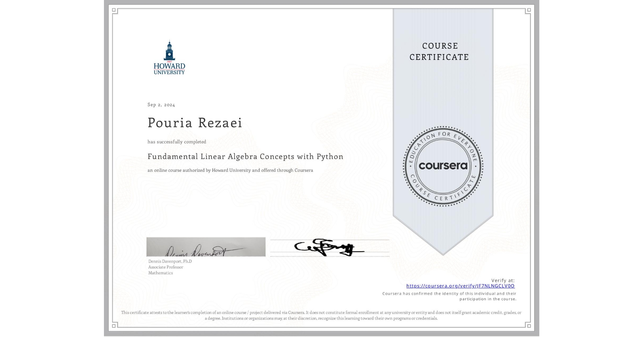Select the 'Mathematics' line under signature
644x337 pixels.
161,273
